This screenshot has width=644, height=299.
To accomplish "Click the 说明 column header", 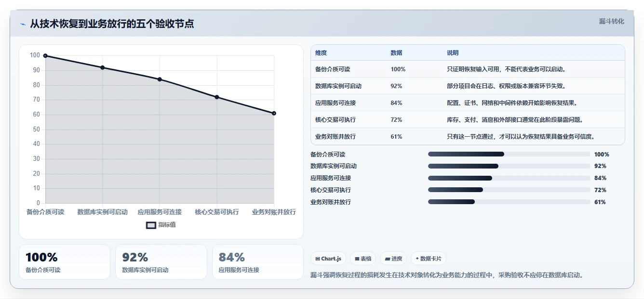I will 453,53.
